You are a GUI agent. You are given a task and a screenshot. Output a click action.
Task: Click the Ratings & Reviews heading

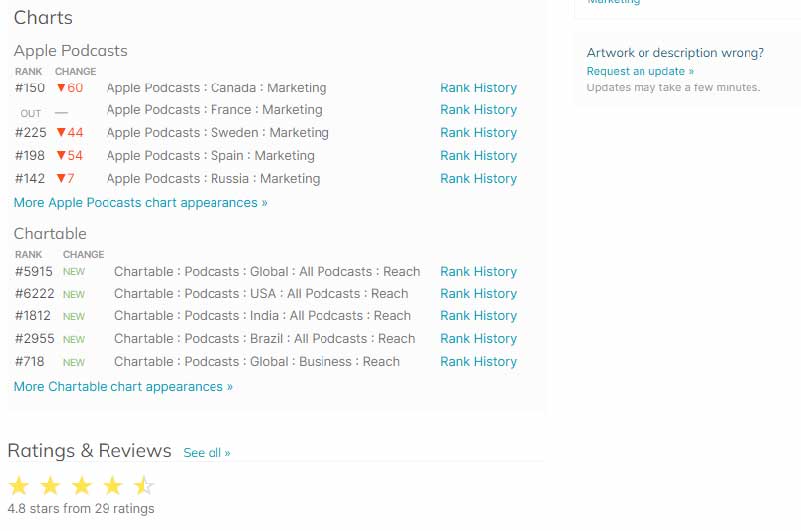(x=89, y=451)
